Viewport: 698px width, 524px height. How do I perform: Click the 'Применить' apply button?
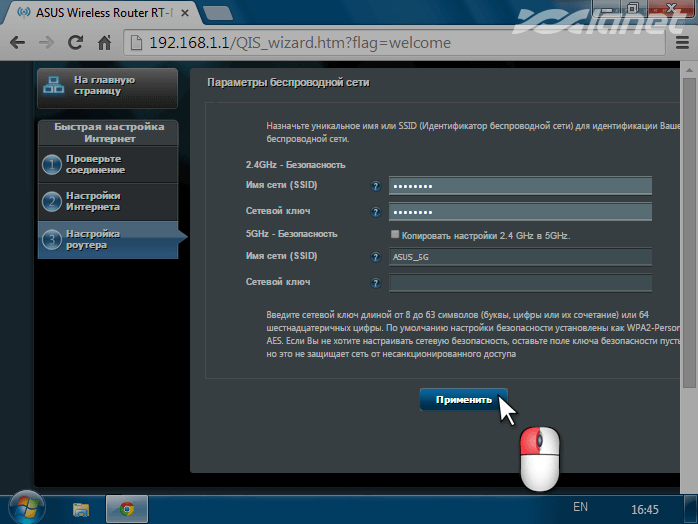464,400
